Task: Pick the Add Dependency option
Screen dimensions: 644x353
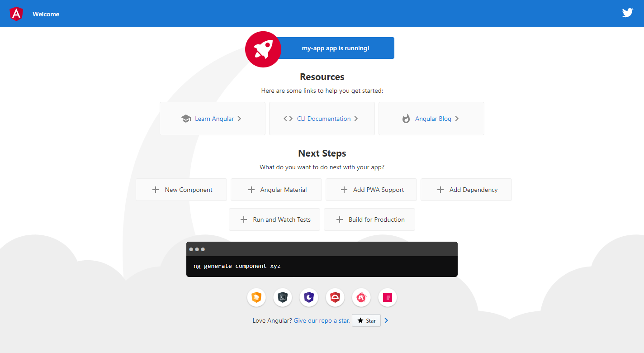Action: coord(466,190)
